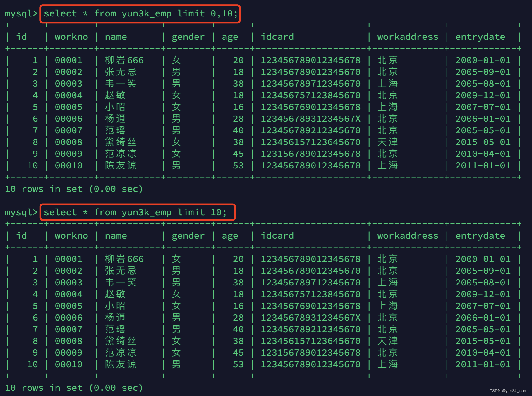The image size is (532, 396).
Task: Click age '20' in limit 10 results
Action: tap(238, 259)
